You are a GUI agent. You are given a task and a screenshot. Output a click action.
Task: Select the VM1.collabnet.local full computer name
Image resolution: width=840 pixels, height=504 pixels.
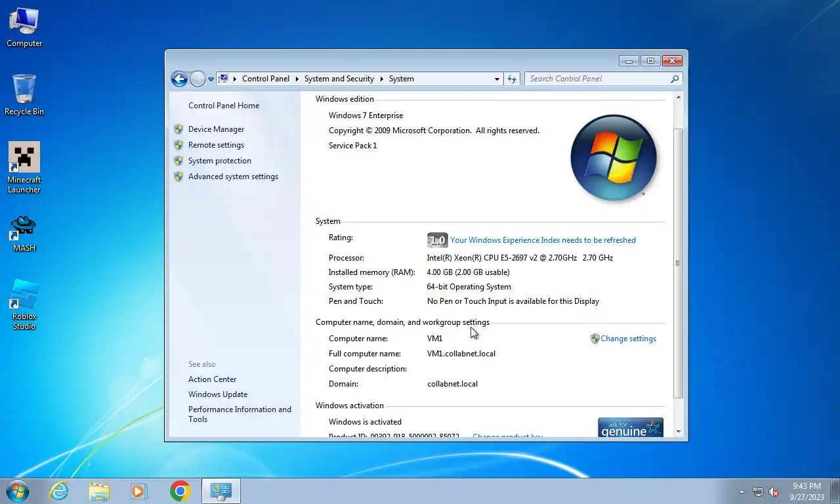pyautogui.click(x=461, y=354)
